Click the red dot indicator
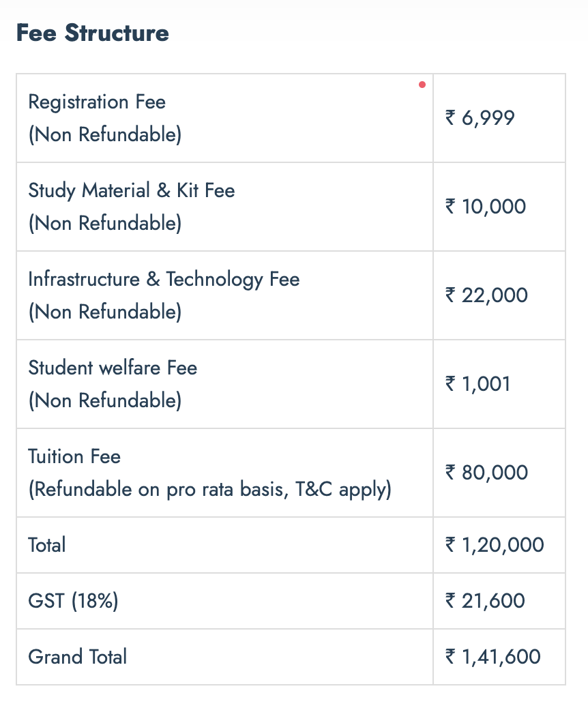588x708 pixels. (x=422, y=85)
